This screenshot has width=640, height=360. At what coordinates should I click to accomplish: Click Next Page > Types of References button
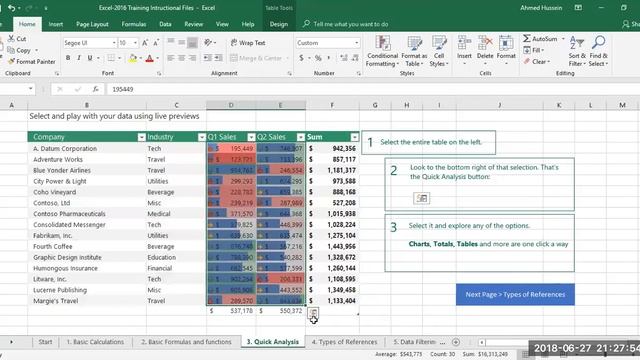pos(515,294)
